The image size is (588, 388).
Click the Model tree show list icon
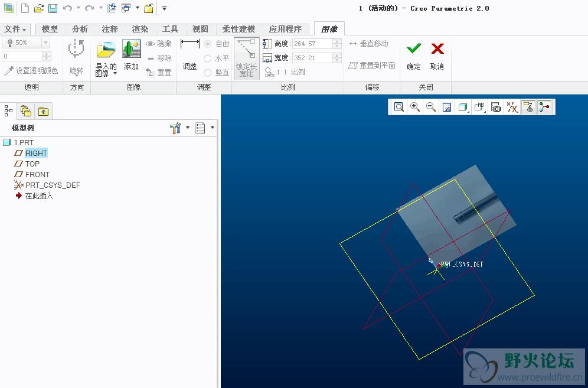tap(200, 128)
